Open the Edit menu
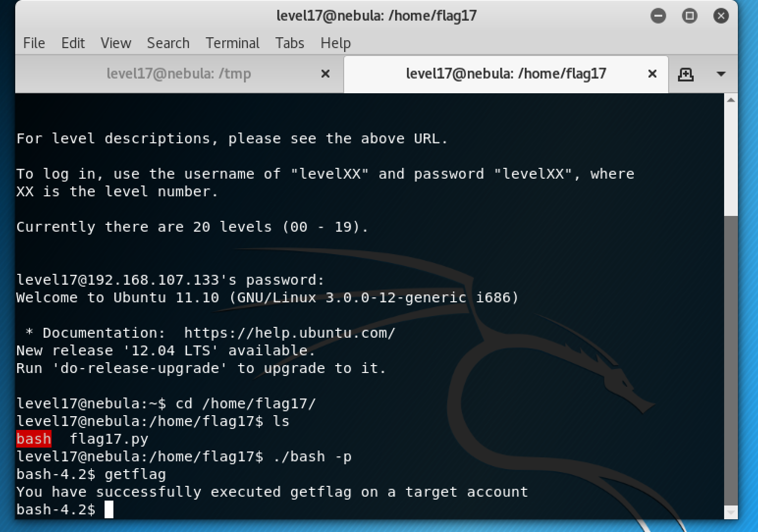The image size is (758, 532). coord(73,43)
